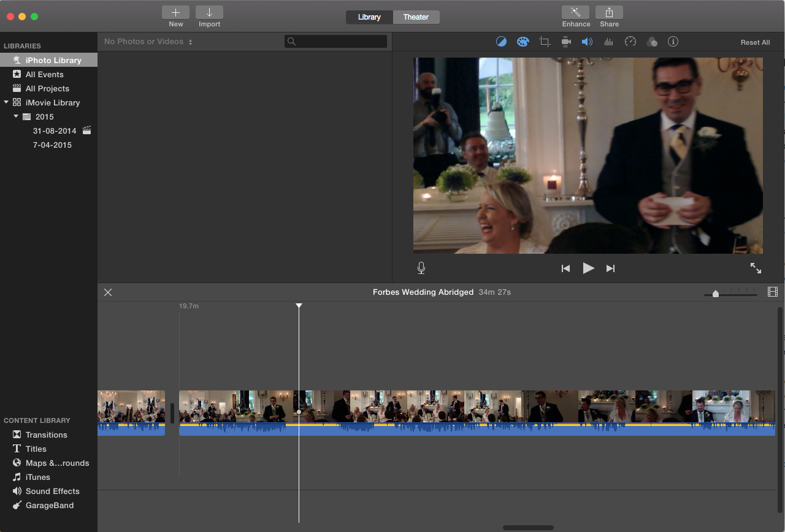Click the Enhance button
Image resolution: width=785 pixels, height=532 pixels.
pos(576,17)
